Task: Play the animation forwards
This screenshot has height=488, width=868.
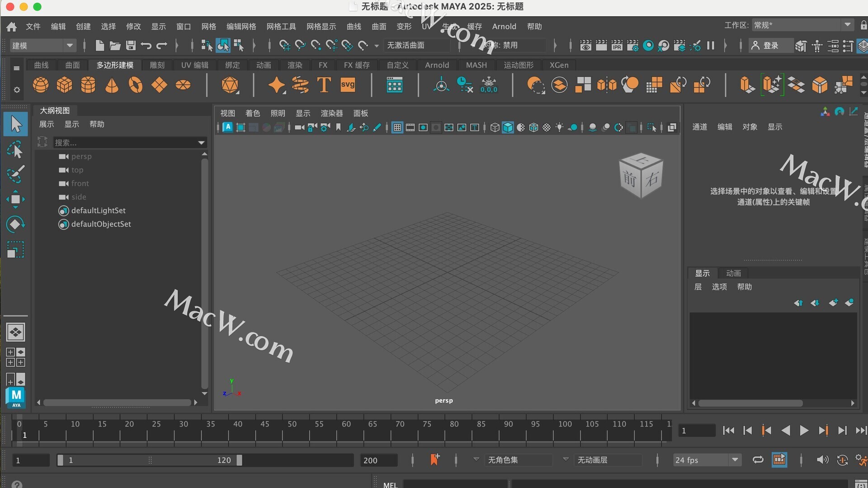Action: point(804,431)
